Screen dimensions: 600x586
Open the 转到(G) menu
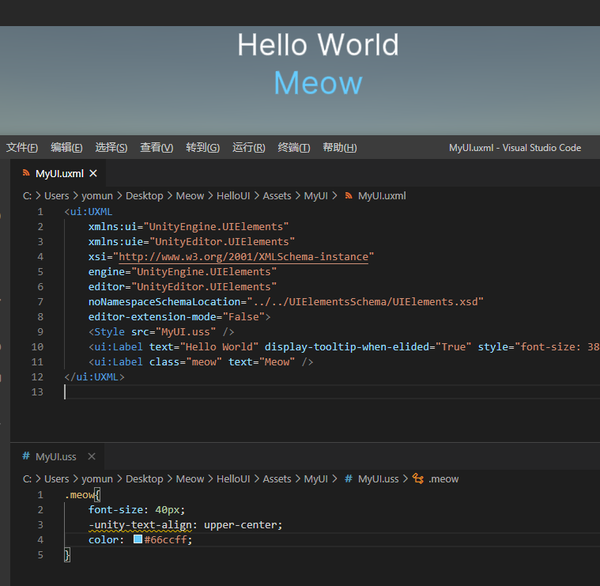(202, 148)
